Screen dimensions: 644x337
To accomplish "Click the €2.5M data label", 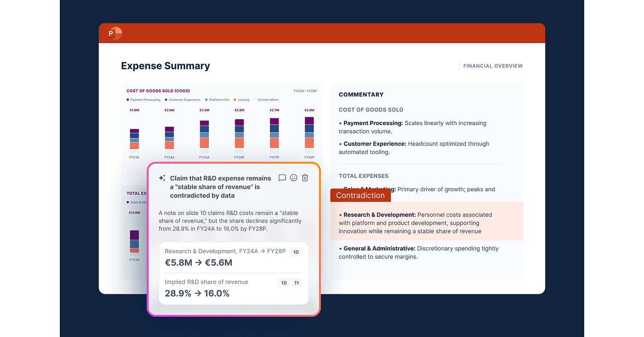I will [x=204, y=110].
